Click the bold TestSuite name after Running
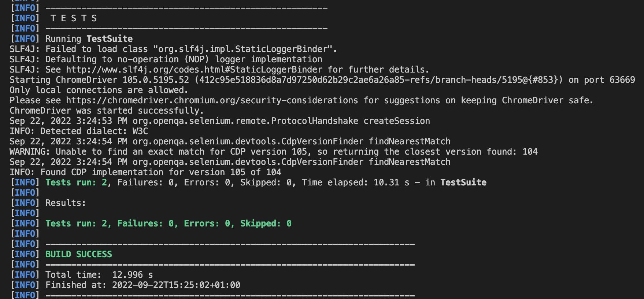The image size is (644, 299). (x=110, y=39)
